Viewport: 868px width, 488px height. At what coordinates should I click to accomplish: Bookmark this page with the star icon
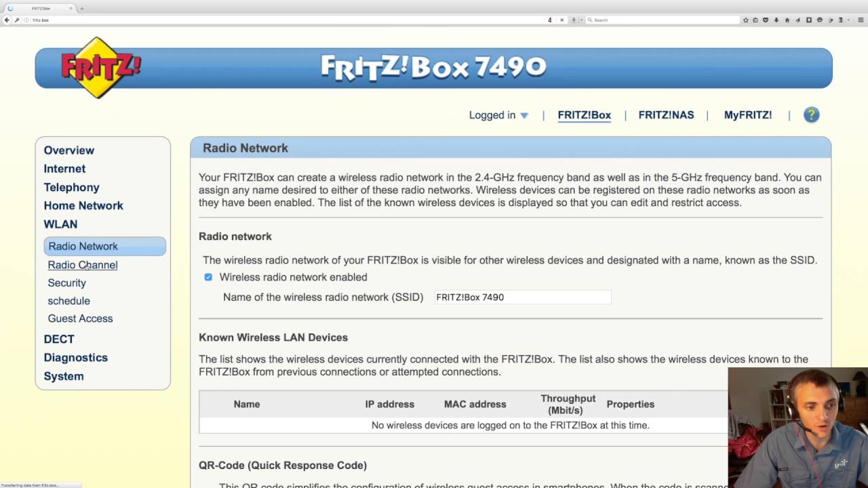746,20
